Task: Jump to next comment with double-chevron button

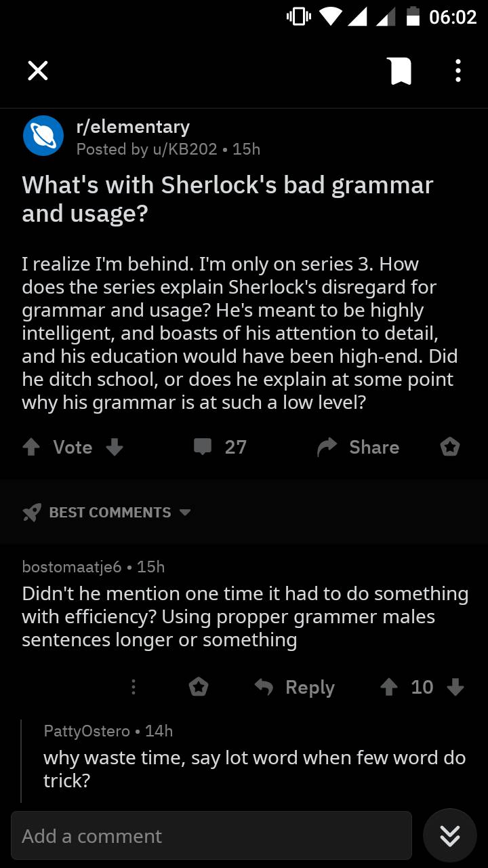Action: tap(449, 835)
